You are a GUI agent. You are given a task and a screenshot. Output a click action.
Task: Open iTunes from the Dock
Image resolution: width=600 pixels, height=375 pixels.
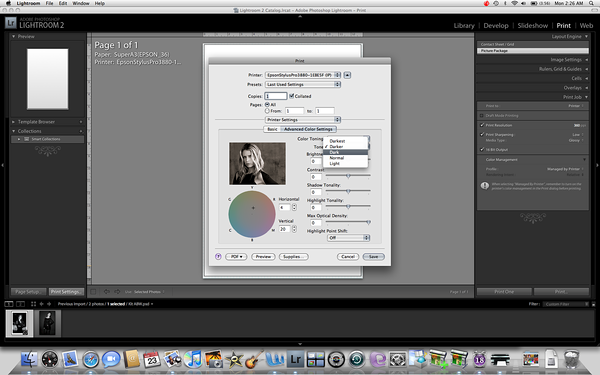(193, 359)
